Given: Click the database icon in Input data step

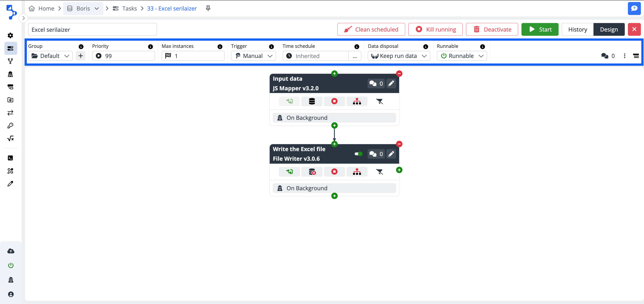Looking at the screenshot, I should (x=312, y=101).
